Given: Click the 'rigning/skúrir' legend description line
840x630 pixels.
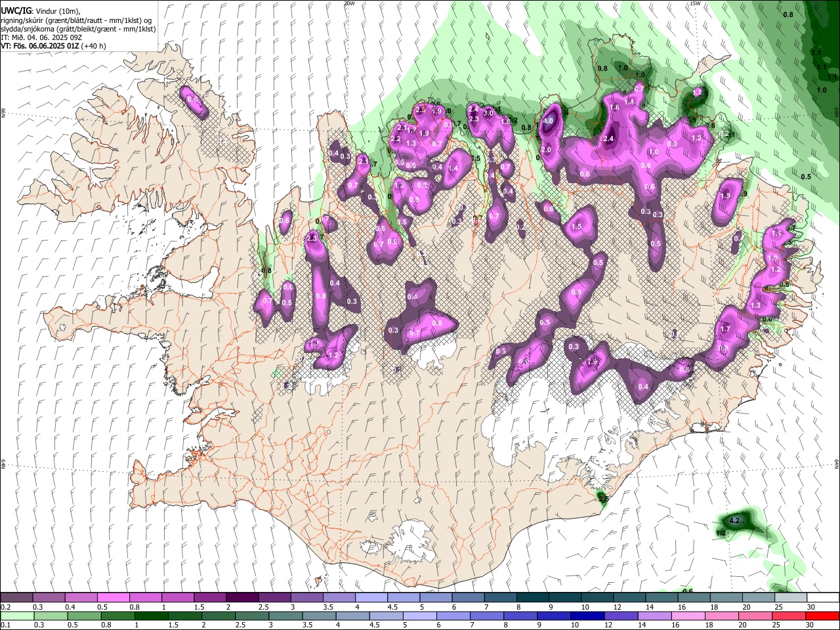Looking at the screenshot, I should (x=76, y=20).
